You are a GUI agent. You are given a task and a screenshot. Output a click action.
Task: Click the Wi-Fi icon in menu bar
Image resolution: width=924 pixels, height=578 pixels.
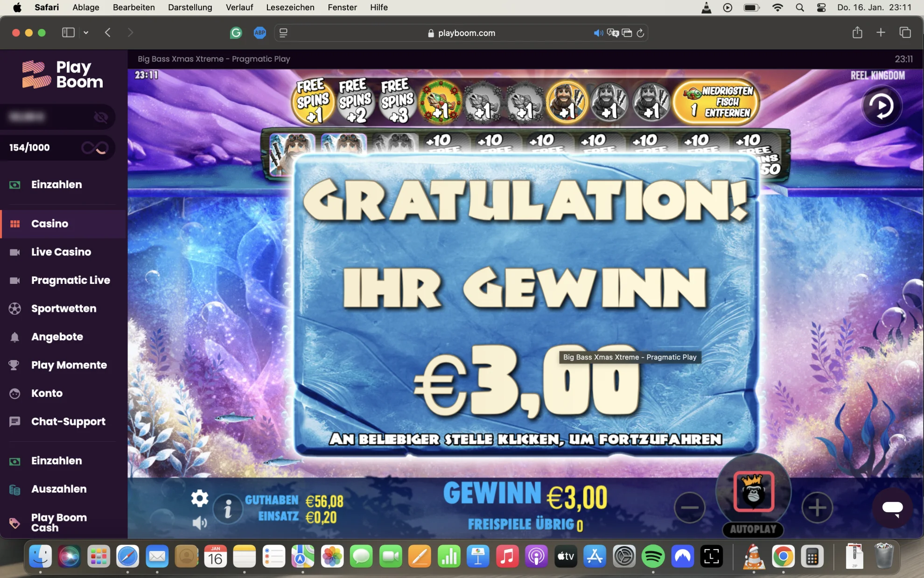(777, 7)
